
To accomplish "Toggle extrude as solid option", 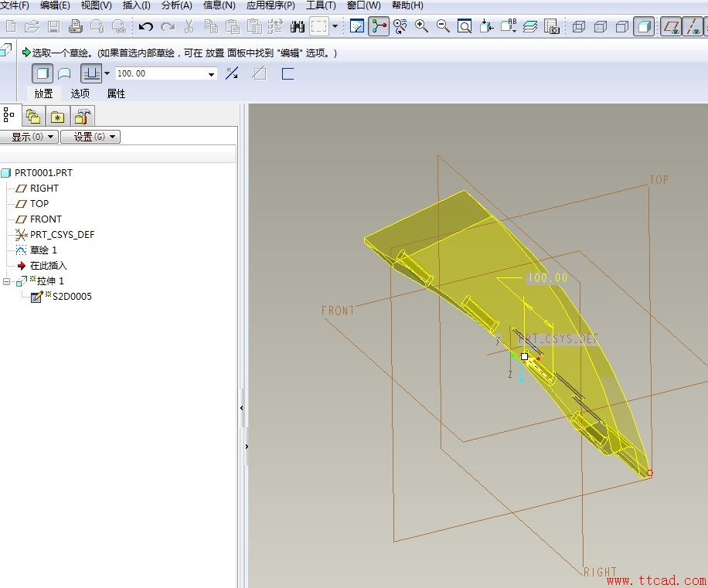I will coord(43,74).
